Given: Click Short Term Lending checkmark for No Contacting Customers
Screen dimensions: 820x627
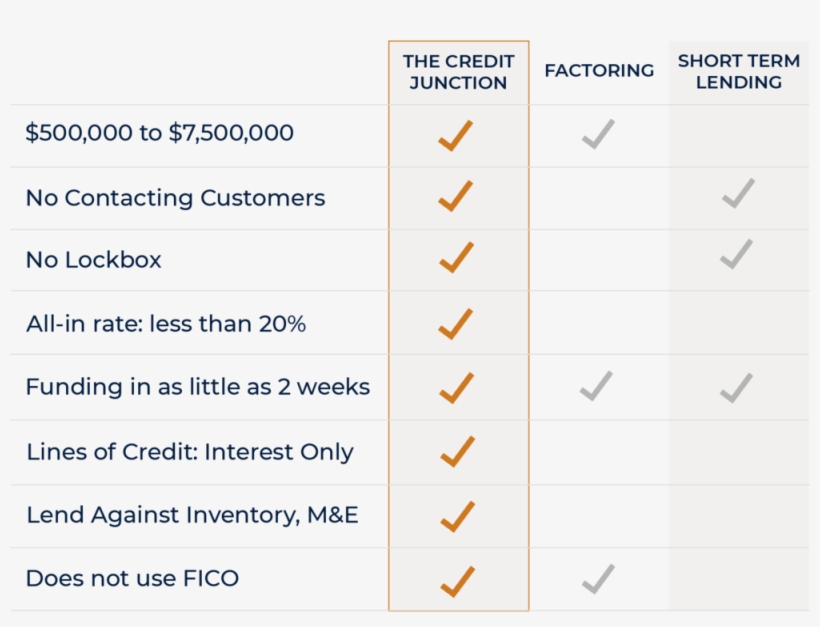Looking at the screenshot, I should point(738,193).
